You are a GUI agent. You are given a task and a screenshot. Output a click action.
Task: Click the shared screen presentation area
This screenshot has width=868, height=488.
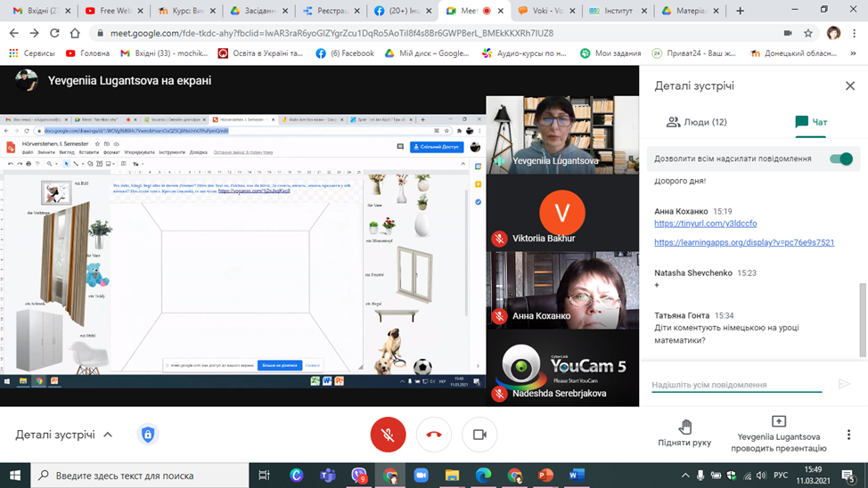242,252
